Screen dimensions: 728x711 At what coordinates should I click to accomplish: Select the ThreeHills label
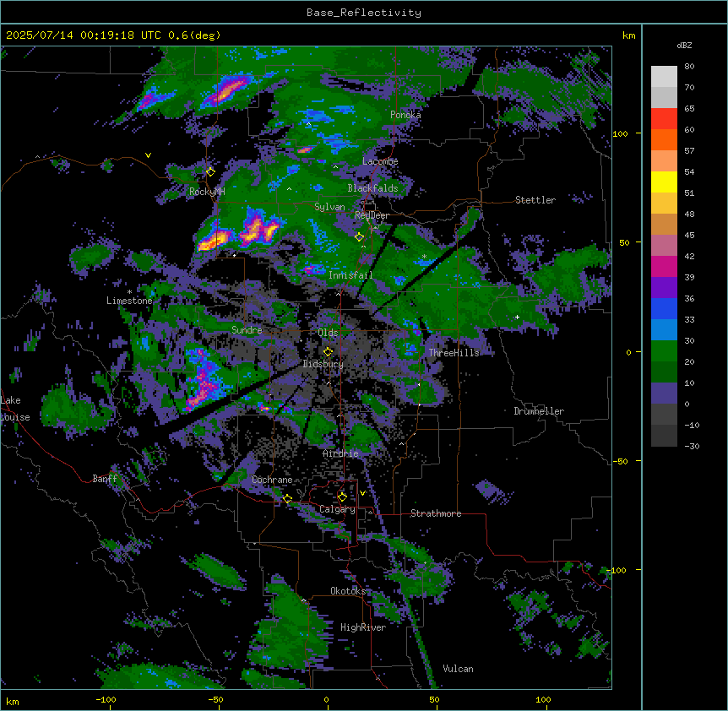point(454,353)
